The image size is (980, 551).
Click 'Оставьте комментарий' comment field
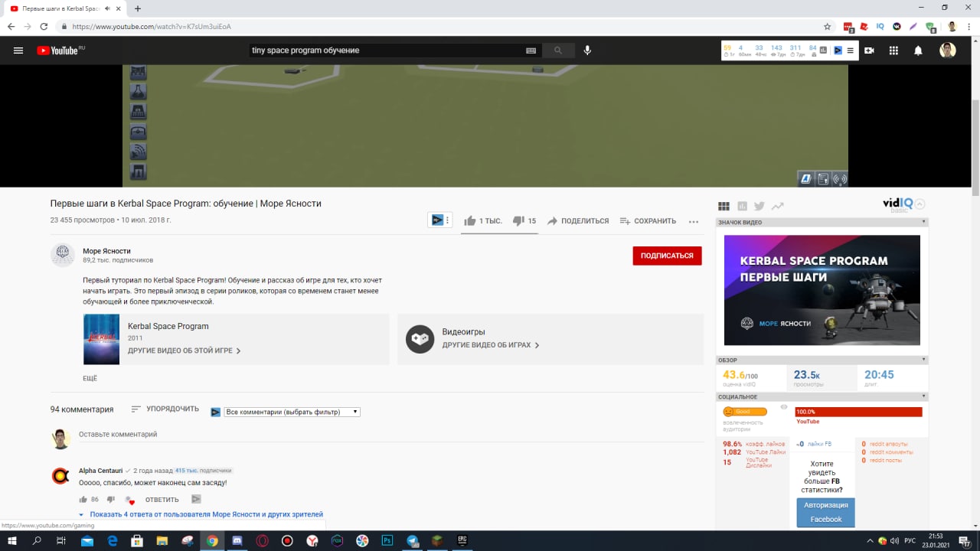[390, 434]
